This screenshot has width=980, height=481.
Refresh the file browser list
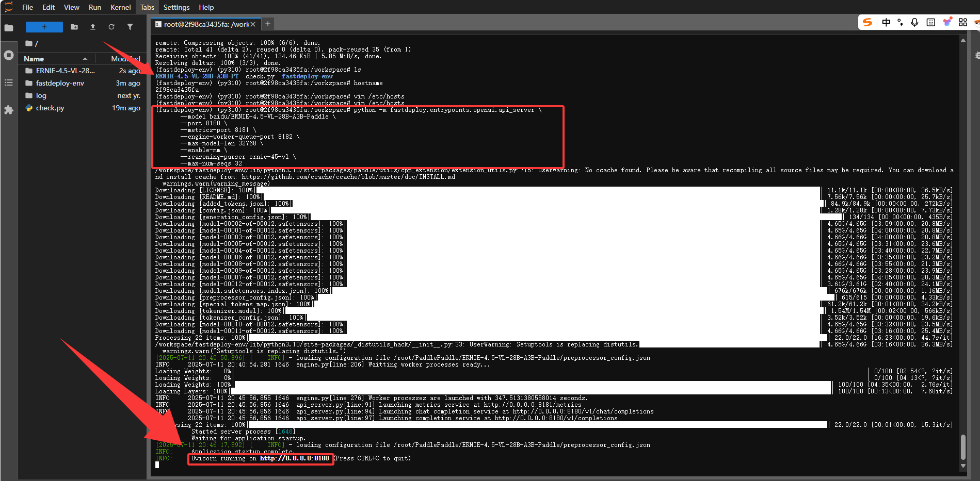[x=111, y=27]
